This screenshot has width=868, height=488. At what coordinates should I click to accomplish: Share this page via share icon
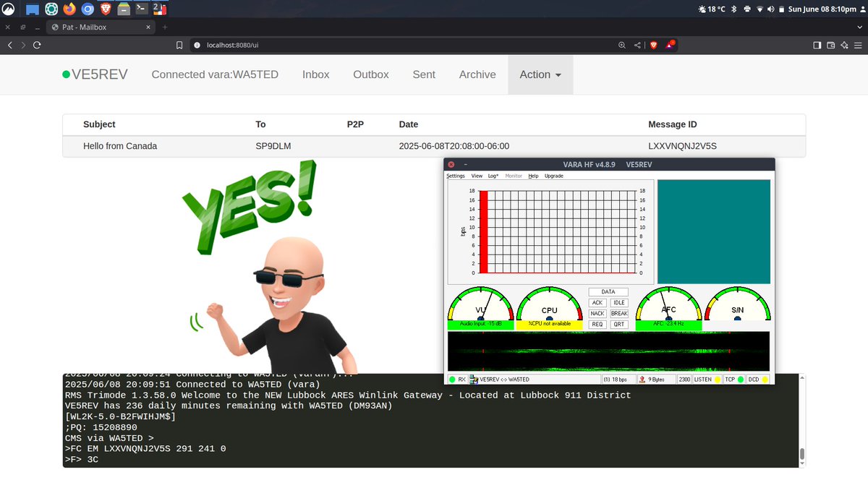pos(637,45)
